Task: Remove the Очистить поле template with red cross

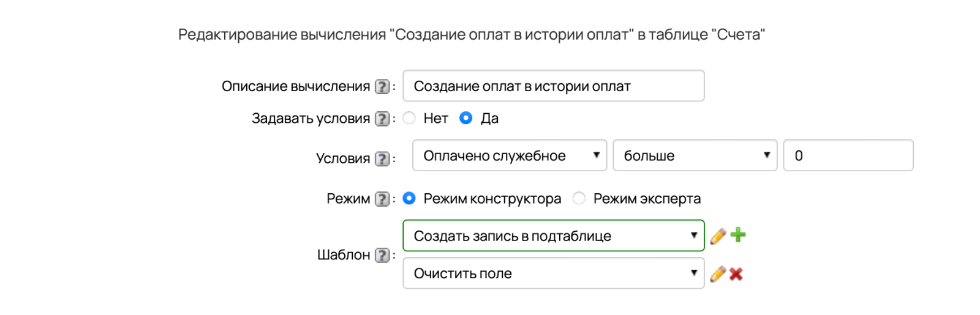Action: (736, 274)
